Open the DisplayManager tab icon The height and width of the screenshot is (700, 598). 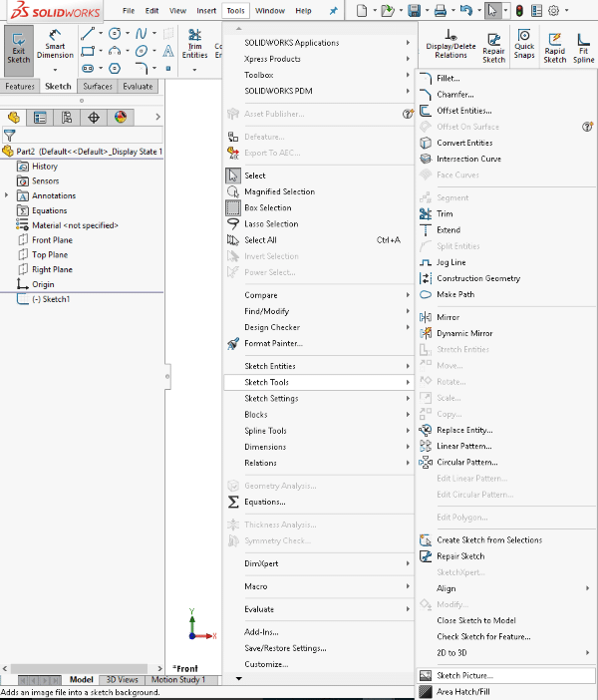[x=121, y=118]
